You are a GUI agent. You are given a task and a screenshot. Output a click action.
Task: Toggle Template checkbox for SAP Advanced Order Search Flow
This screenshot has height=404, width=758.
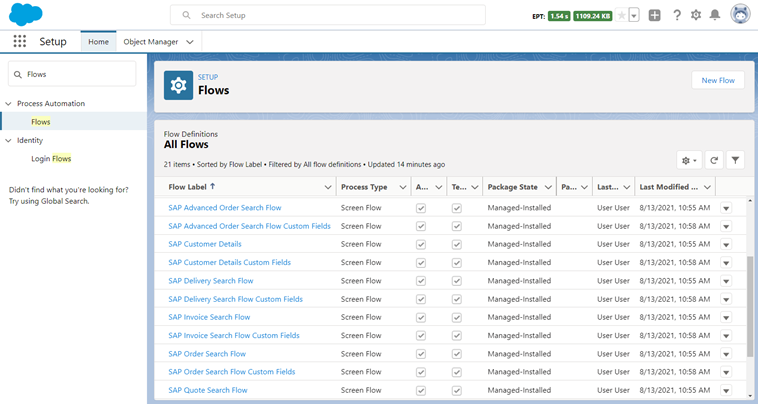(x=456, y=208)
